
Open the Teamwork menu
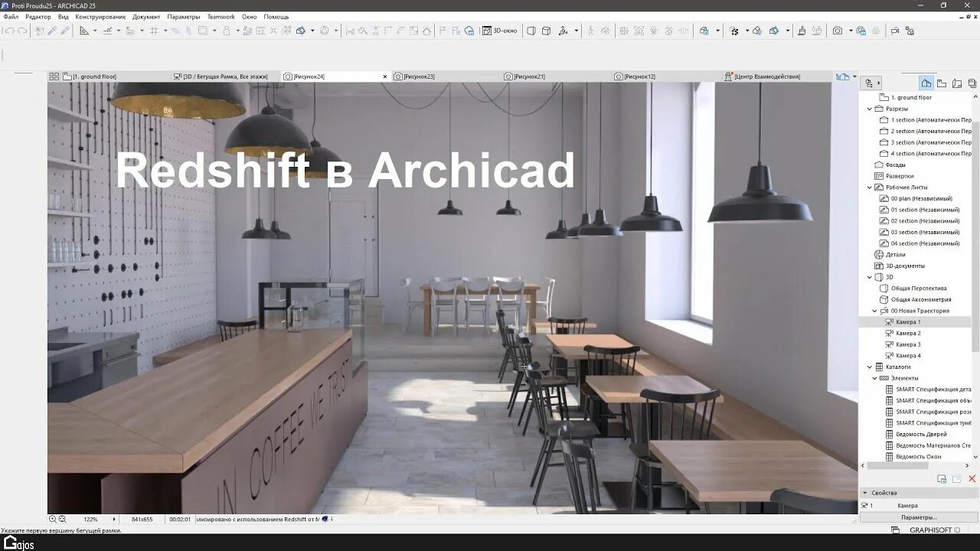coord(220,17)
